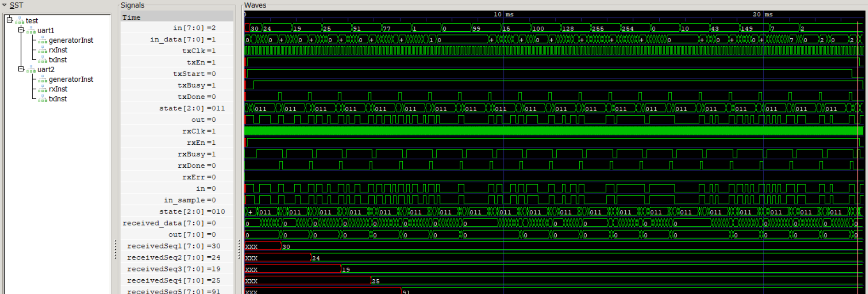Click the module icon beside uart1
The height and width of the screenshot is (294, 868).
point(31,30)
